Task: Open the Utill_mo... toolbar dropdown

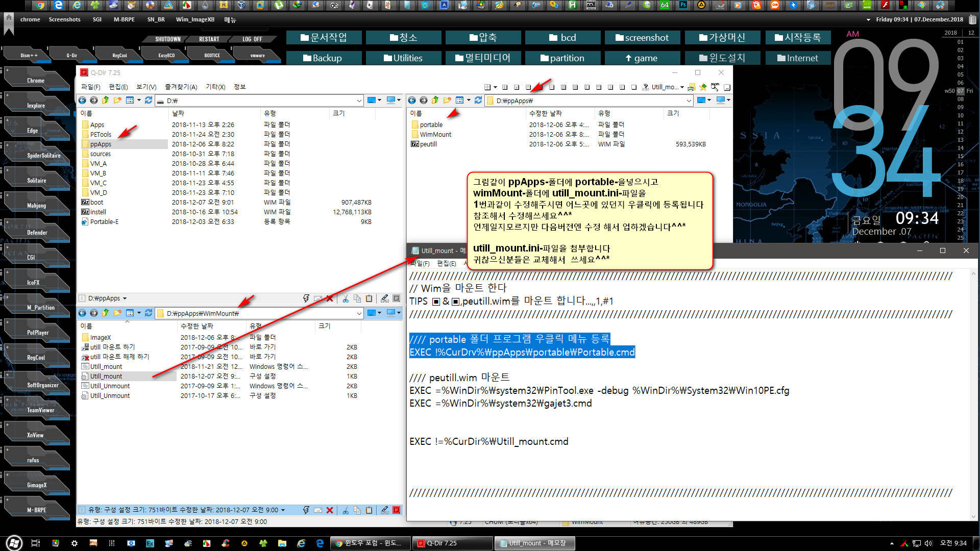Action: pyautogui.click(x=682, y=87)
